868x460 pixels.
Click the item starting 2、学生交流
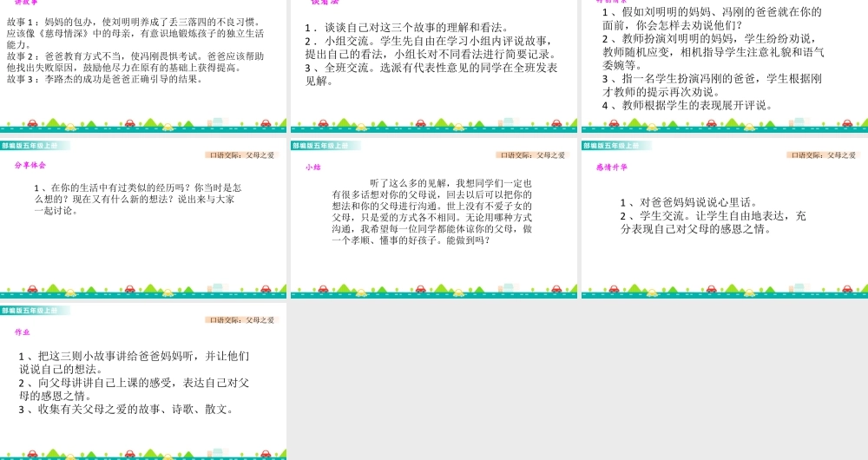(713, 222)
